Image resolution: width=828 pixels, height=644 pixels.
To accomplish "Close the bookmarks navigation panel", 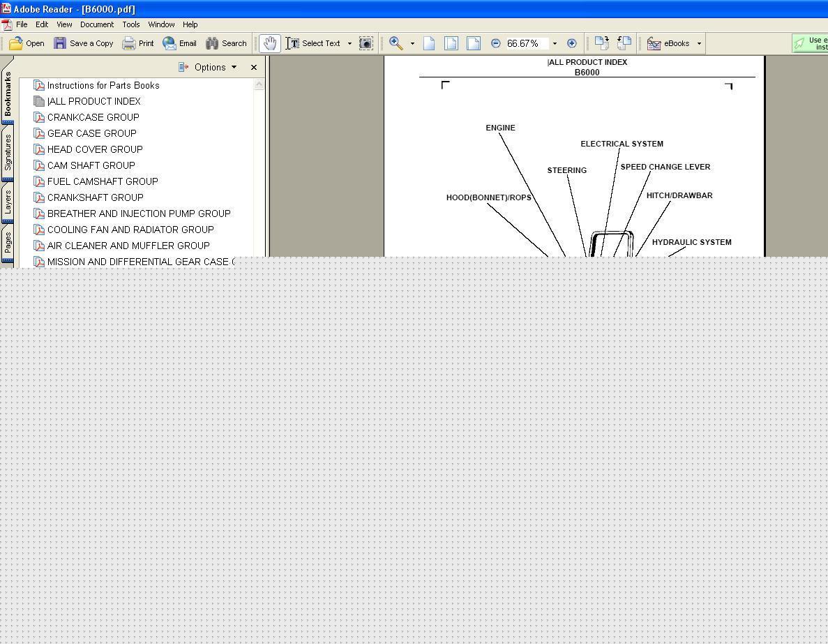I will (x=254, y=67).
